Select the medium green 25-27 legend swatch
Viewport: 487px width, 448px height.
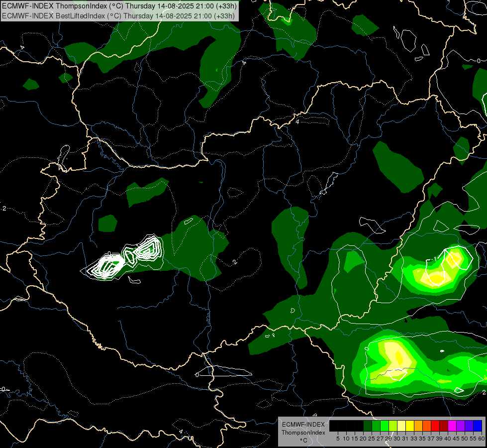(x=376, y=426)
